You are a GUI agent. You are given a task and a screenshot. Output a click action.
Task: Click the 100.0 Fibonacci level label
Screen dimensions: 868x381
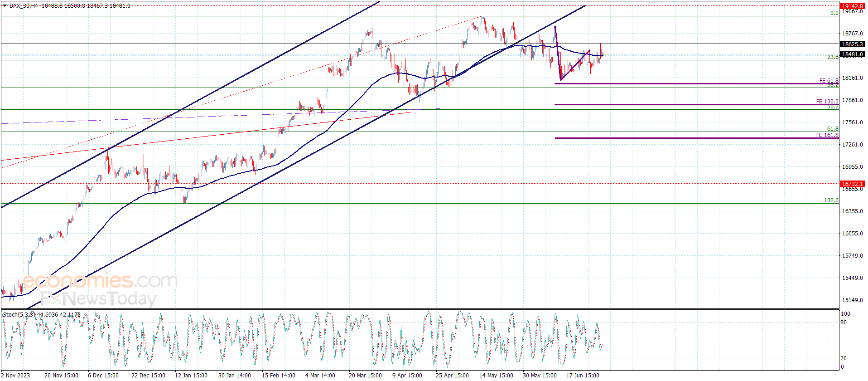[x=831, y=200]
